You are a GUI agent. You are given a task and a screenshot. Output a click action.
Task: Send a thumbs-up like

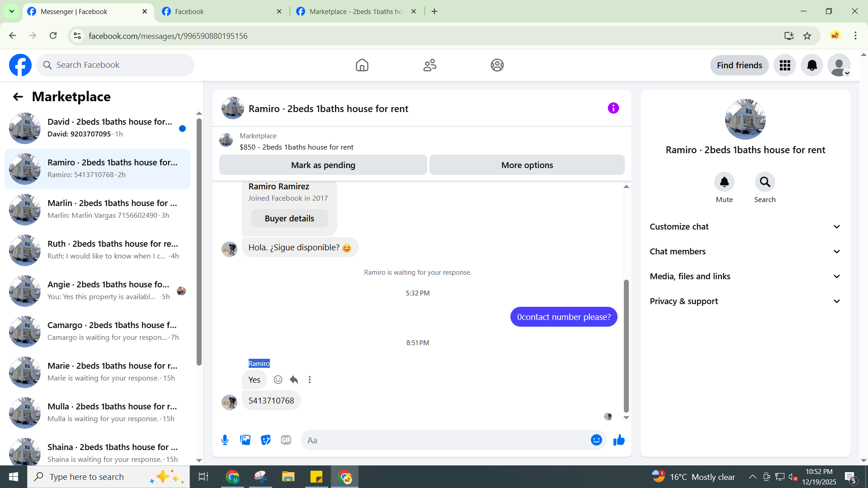(619, 440)
